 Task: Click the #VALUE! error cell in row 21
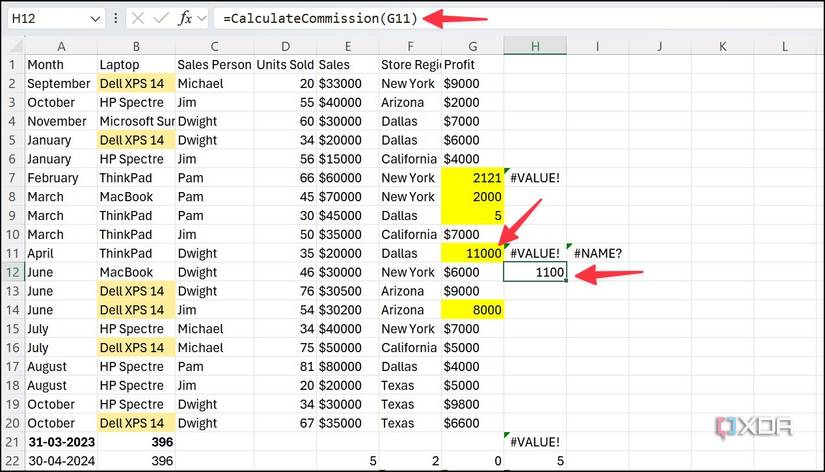pos(535,442)
